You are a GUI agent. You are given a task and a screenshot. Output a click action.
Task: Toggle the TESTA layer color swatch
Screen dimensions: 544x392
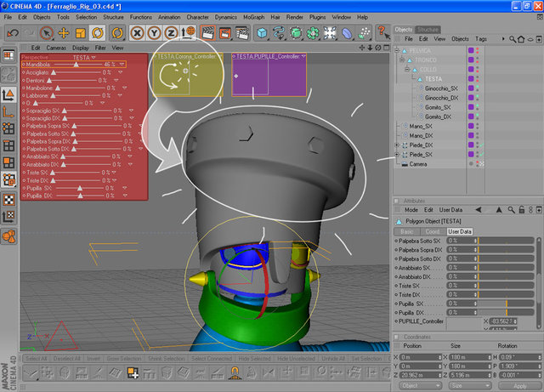[471, 79]
